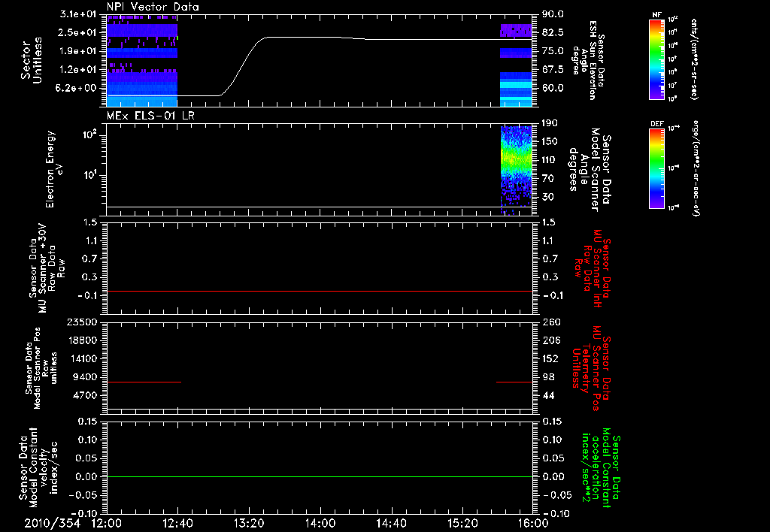Select the "NPI Vector Data" panel title
This screenshot has height=532, width=770.
click(x=153, y=7)
